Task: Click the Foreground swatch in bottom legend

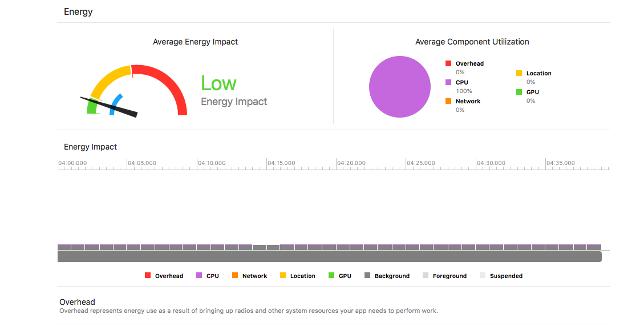Action: [426, 275]
